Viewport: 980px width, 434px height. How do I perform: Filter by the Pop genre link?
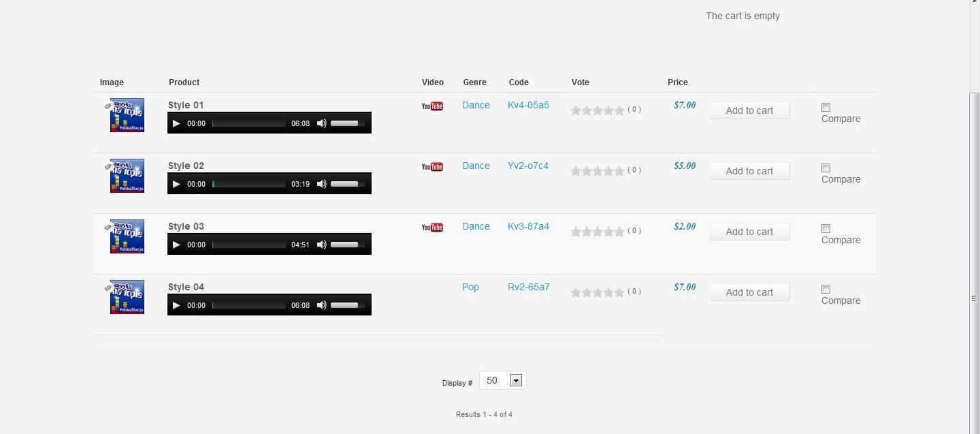point(470,287)
